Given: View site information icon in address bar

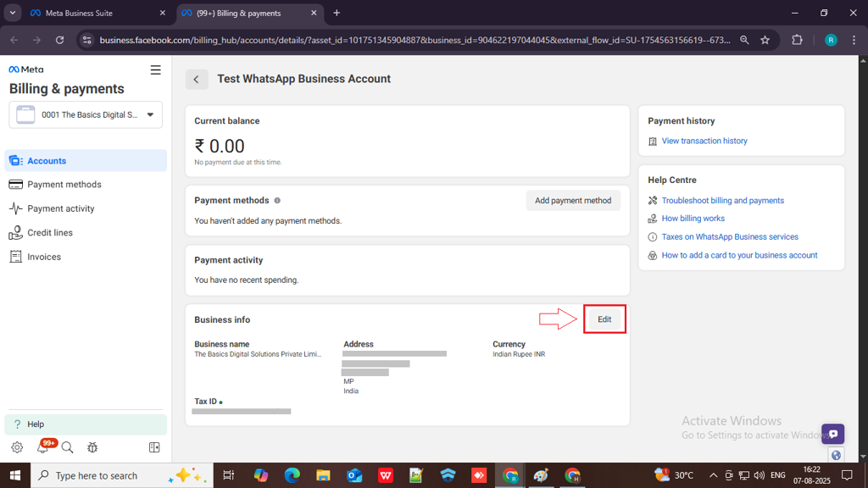Looking at the screenshot, I should (x=87, y=40).
